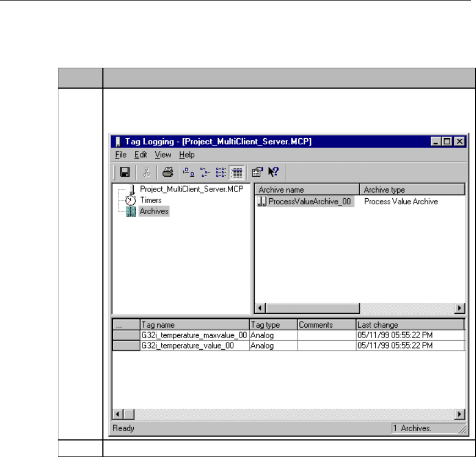476x457 pixels.
Task: Switch to large icons view
Action: pyautogui.click(x=188, y=172)
